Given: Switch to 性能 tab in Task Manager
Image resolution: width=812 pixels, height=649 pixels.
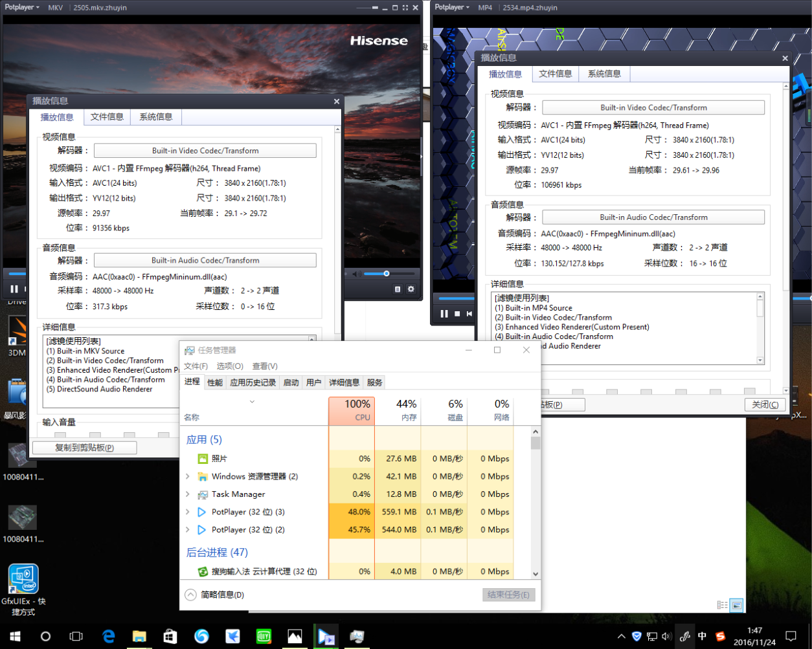Looking at the screenshot, I should [215, 382].
